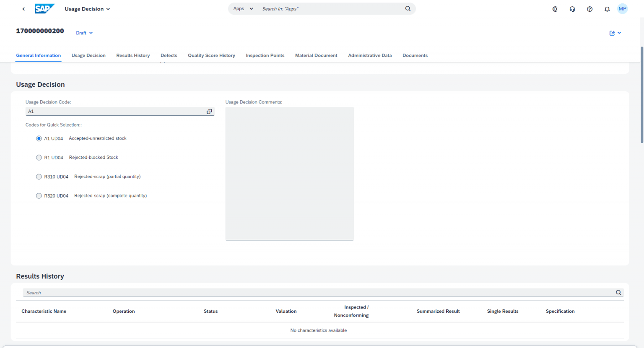Viewport: 644px width, 348px height.
Task: Switch to the Defects tab
Action: point(169,55)
